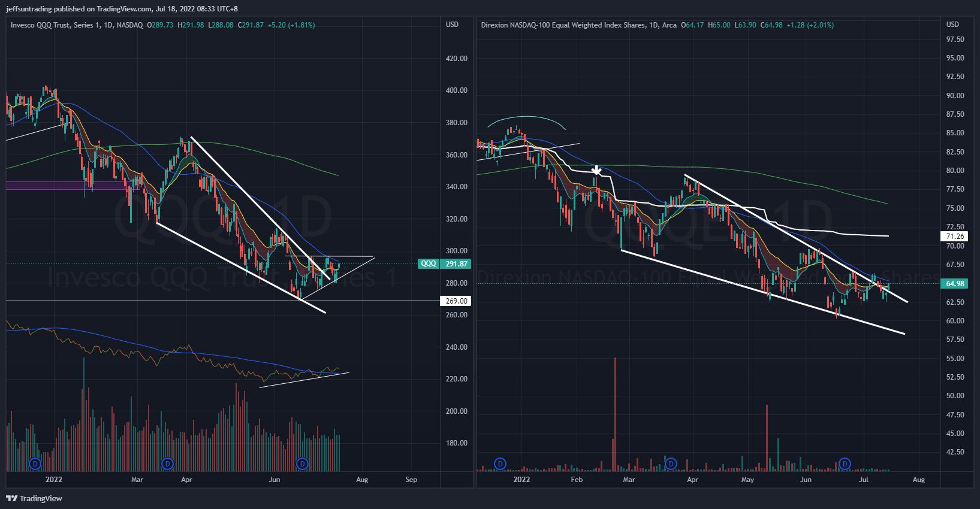Click the 240.00 price axis label
Image resolution: width=980 pixels, height=509 pixels.
(457, 347)
